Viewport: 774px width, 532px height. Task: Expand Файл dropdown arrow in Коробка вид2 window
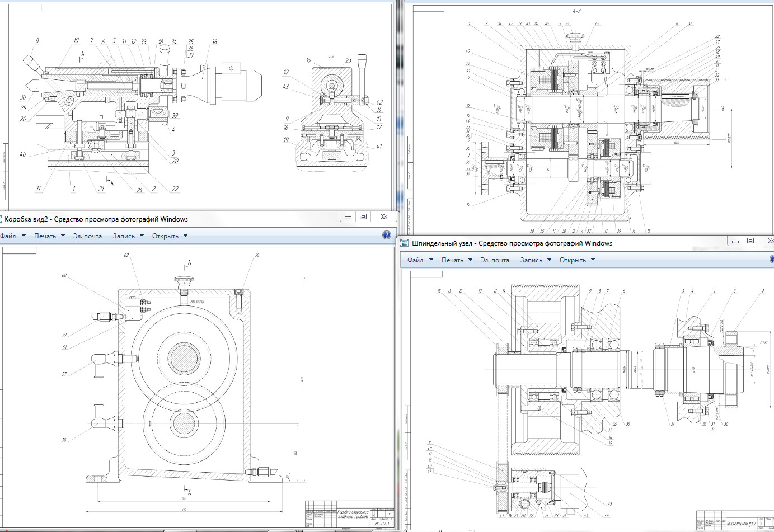24,236
